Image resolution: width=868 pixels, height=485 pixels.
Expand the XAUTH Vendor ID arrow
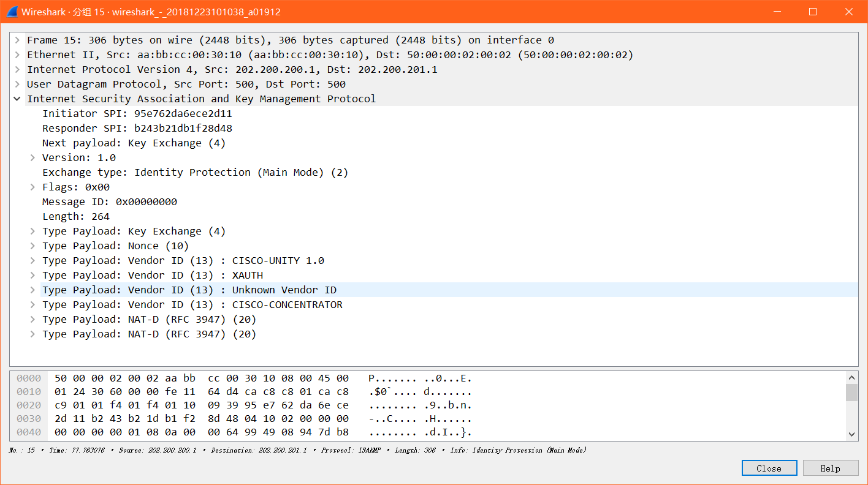33,276
